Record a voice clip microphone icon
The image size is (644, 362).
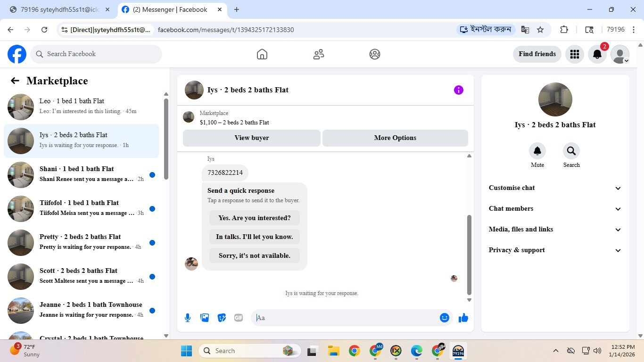tap(188, 318)
